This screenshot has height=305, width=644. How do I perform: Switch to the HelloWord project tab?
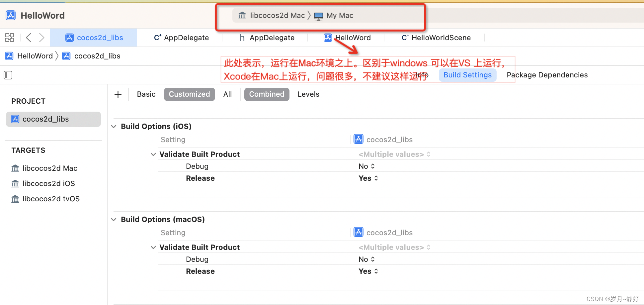point(347,38)
